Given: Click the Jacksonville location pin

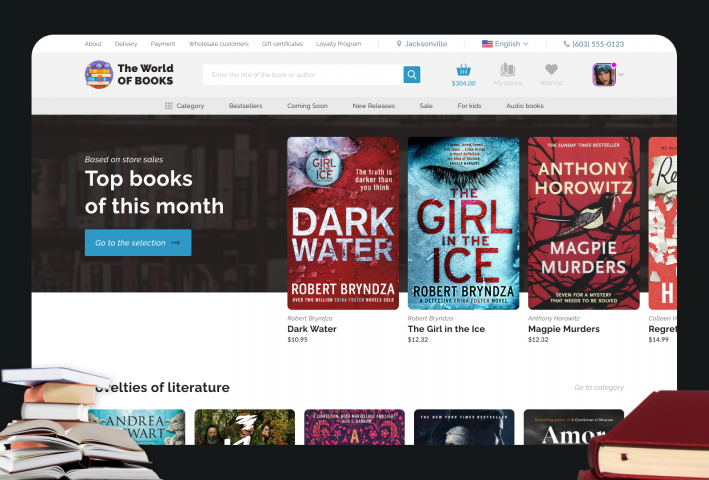Looking at the screenshot, I should coord(399,44).
